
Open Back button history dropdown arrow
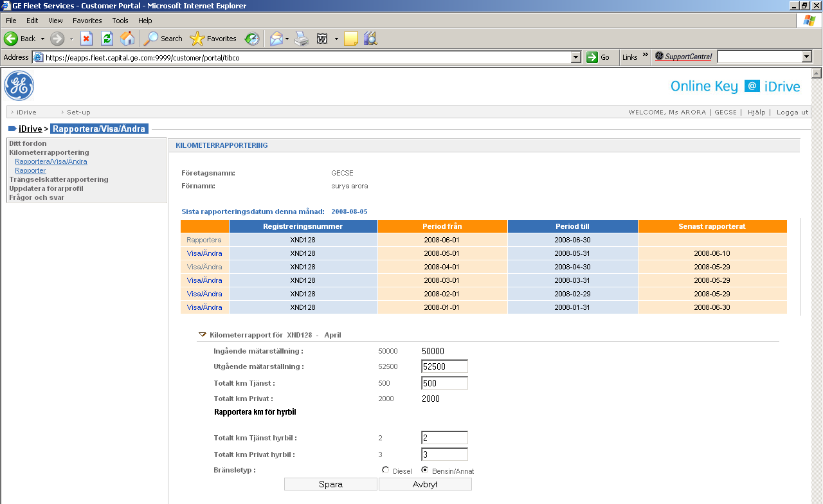tap(43, 39)
